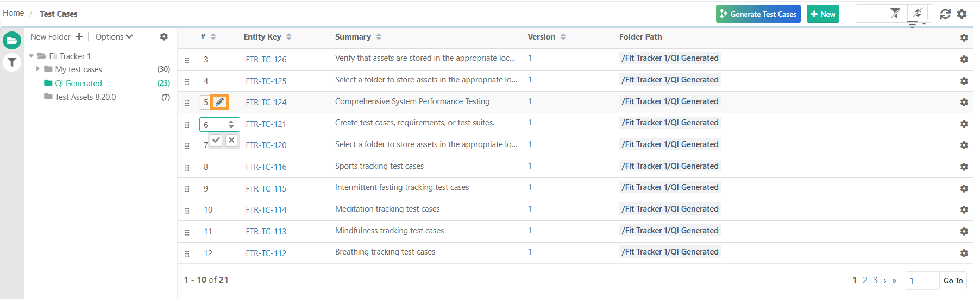The image size is (980, 299).
Task: Click the refresh icon in top toolbar
Action: 945,14
